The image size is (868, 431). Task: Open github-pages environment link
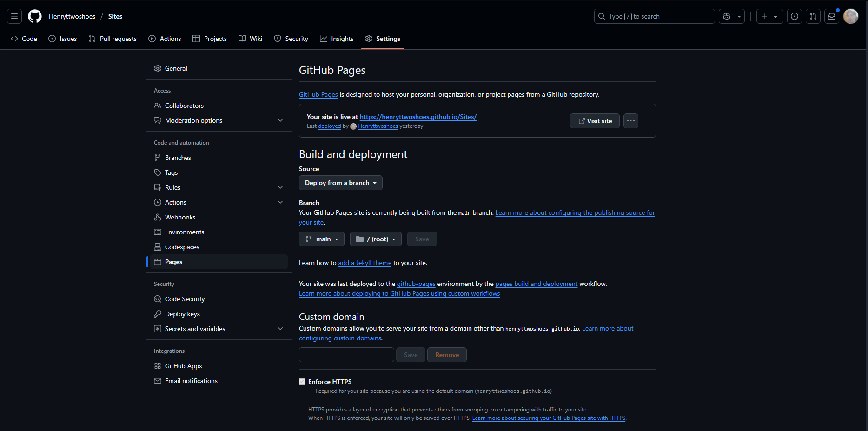416,284
